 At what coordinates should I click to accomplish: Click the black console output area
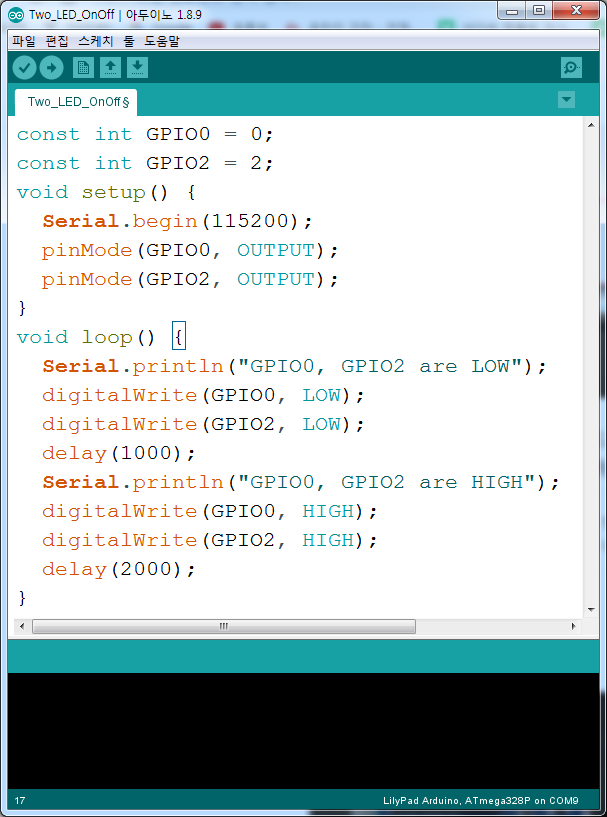[303, 731]
